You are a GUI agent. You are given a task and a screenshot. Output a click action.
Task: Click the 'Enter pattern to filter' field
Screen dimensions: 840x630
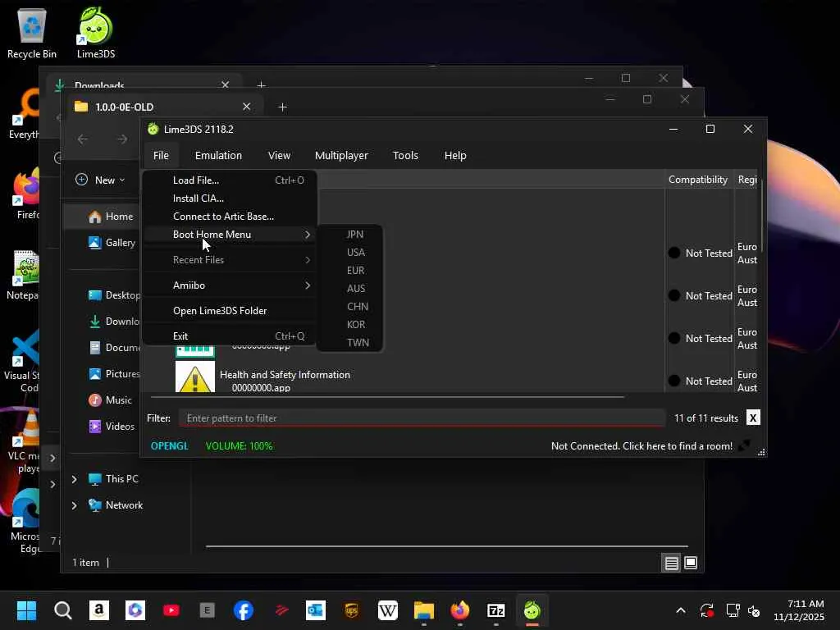click(x=422, y=418)
